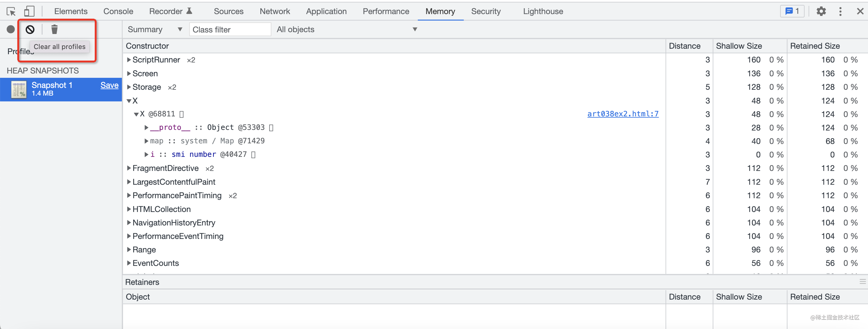The width and height of the screenshot is (868, 329).
Task: Open the more options menu
Action: click(x=840, y=11)
